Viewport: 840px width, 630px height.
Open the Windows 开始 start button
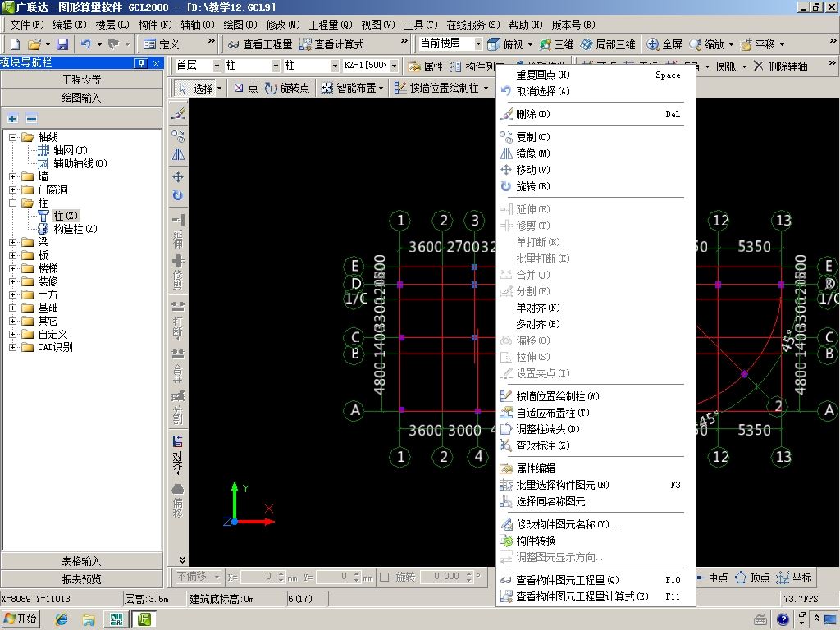click(x=21, y=619)
